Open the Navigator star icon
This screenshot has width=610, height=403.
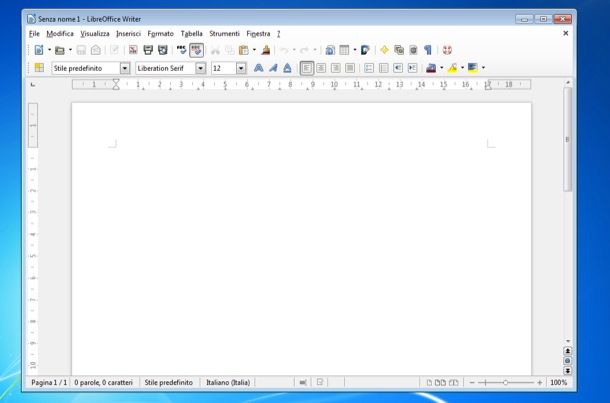point(384,50)
